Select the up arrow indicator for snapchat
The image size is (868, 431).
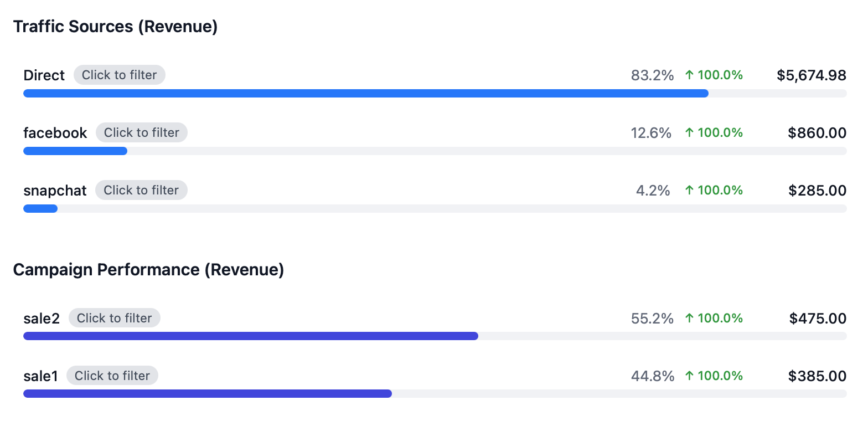click(688, 190)
